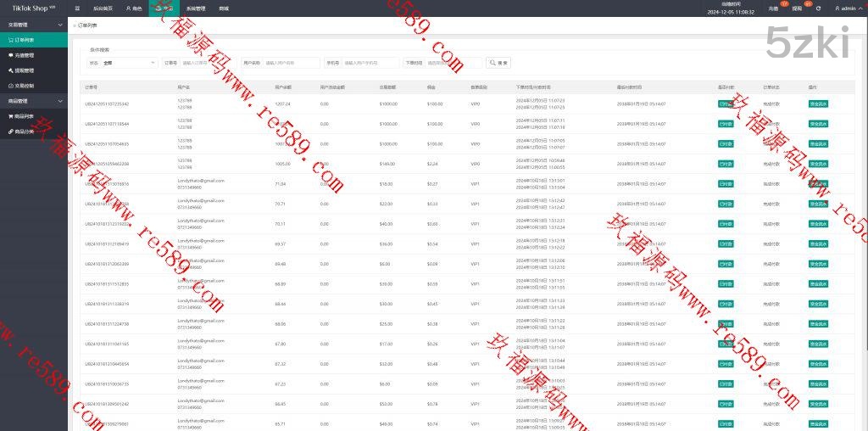Click 已付款 badge for order UB2412051107235342
The image size is (868, 431).
726,104
